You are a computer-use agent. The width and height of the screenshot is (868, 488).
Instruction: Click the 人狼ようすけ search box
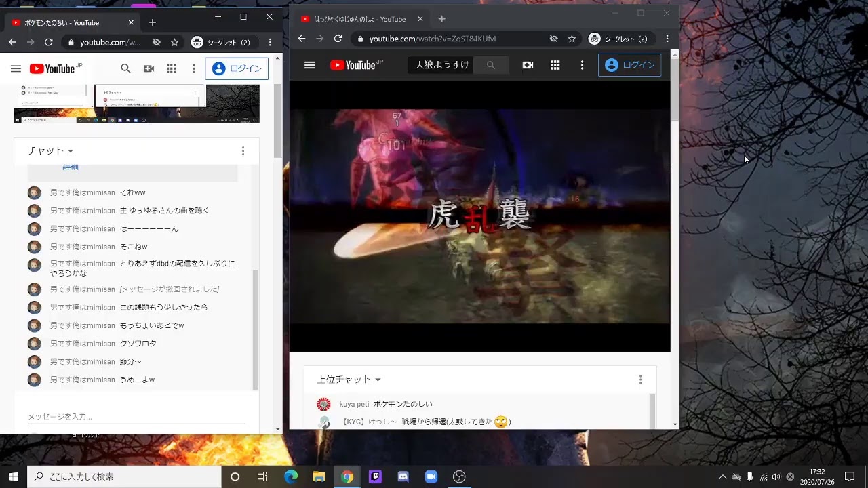click(441, 65)
